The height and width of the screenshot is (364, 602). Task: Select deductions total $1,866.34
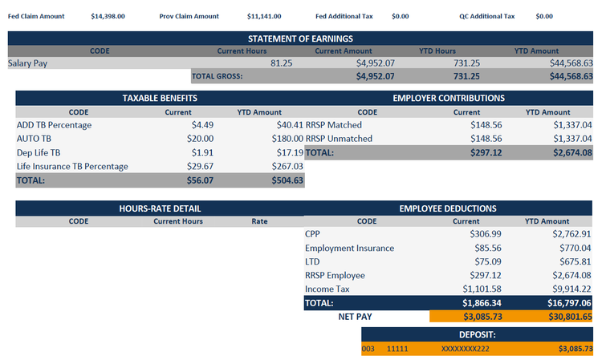pyautogui.click(x=482, y=303)
